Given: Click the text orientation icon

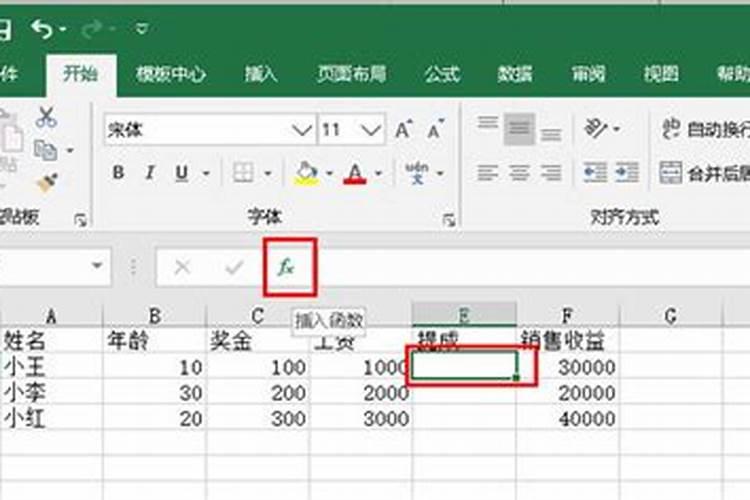Looking at the screenshot, I should click(597, 128).
